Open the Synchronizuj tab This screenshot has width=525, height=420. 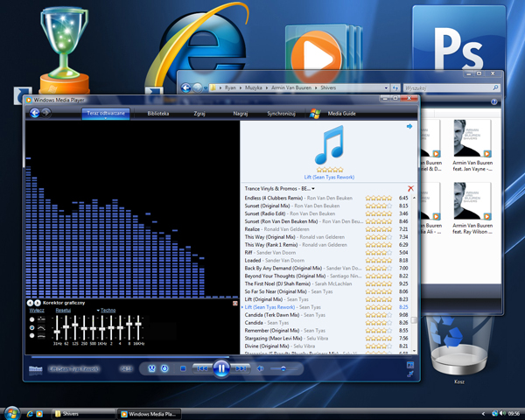tap(281, 114)
